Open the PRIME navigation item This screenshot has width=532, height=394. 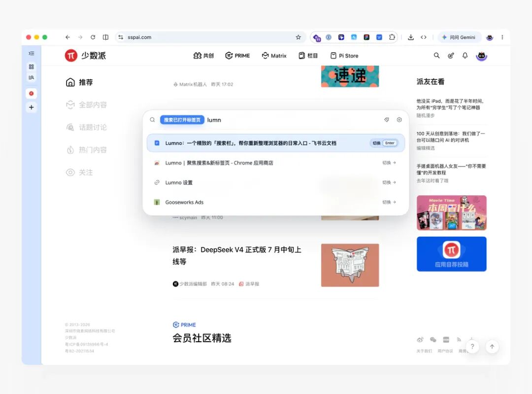237,56
